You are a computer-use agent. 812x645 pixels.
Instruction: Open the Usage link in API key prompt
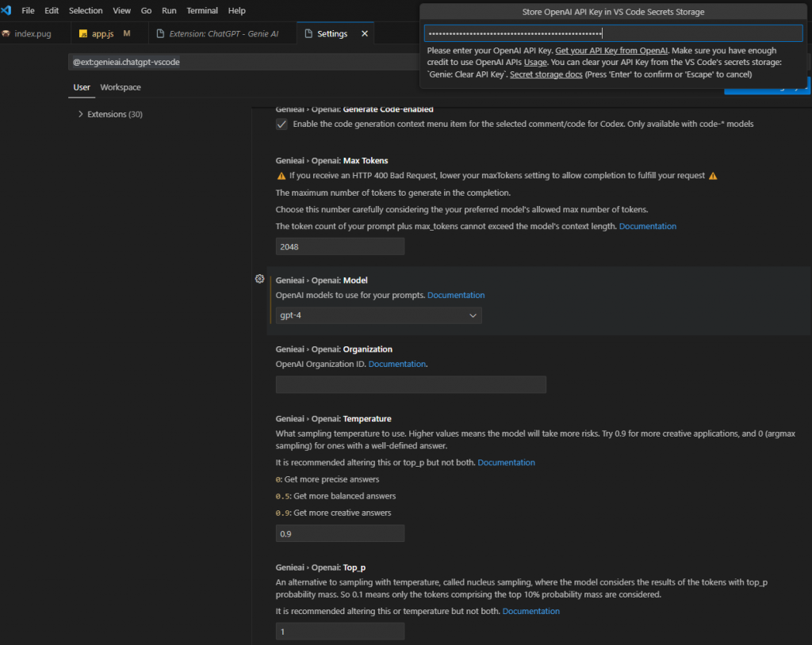click(535, 62)
